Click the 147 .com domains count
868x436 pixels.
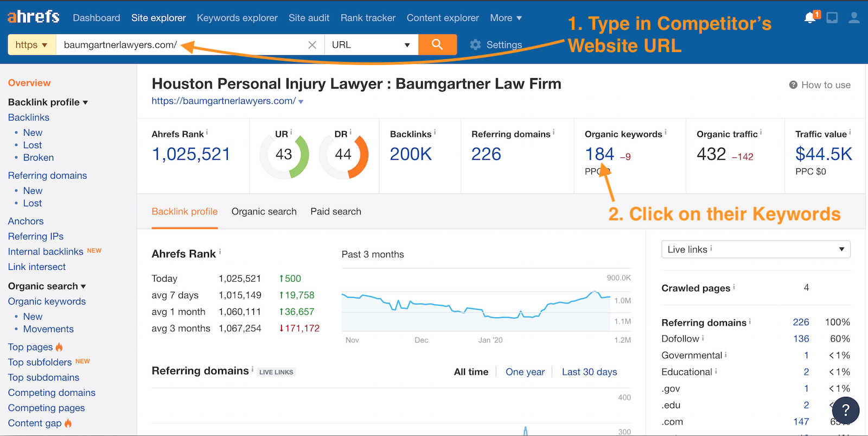pyautogui.click(x=801, y=422)
